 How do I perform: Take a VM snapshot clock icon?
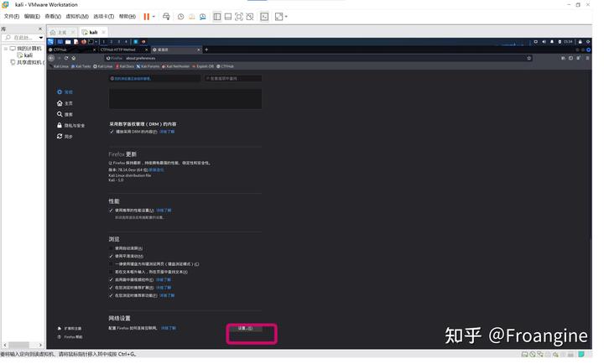point(180,17)
